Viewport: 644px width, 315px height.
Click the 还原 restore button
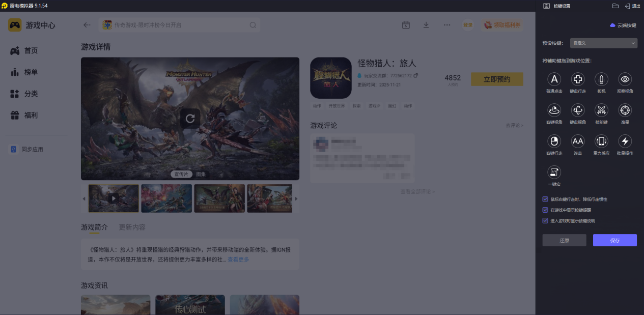tap(564, 240)
